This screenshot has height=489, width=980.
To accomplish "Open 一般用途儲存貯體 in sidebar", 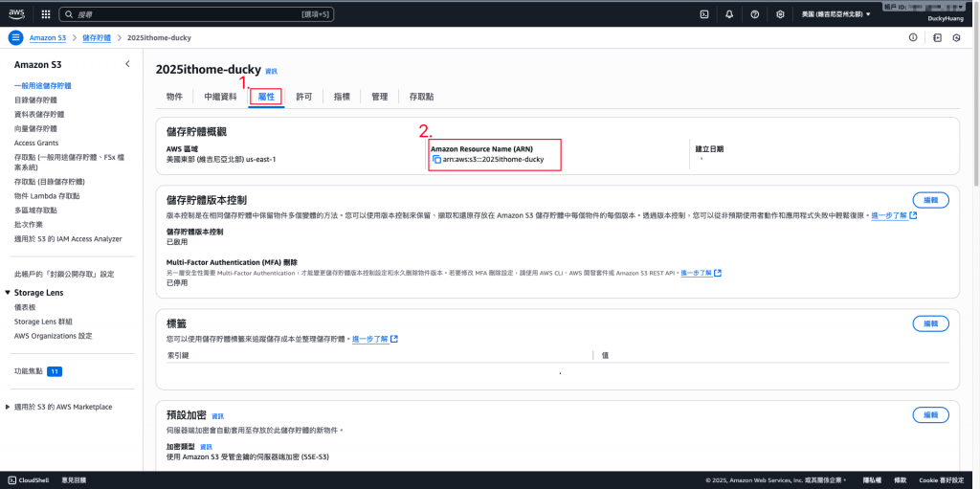I will (x=42, y=86).
